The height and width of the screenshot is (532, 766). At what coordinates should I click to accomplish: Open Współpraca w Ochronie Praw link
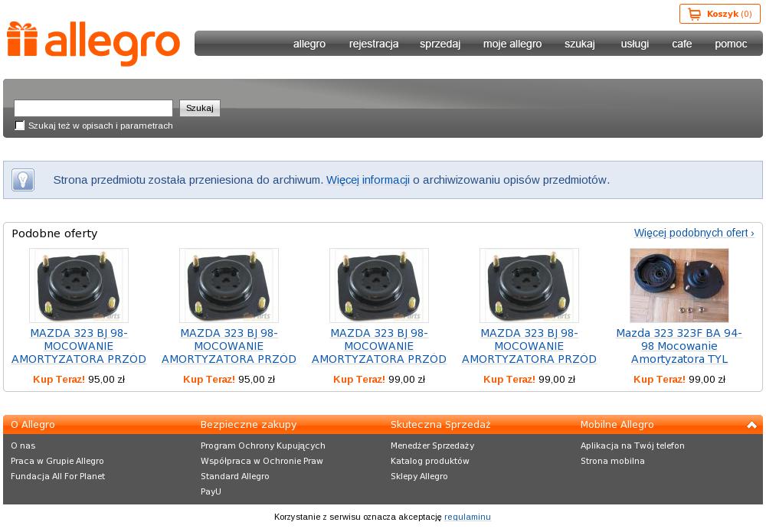pyautogui.click(x=262, y=461)
